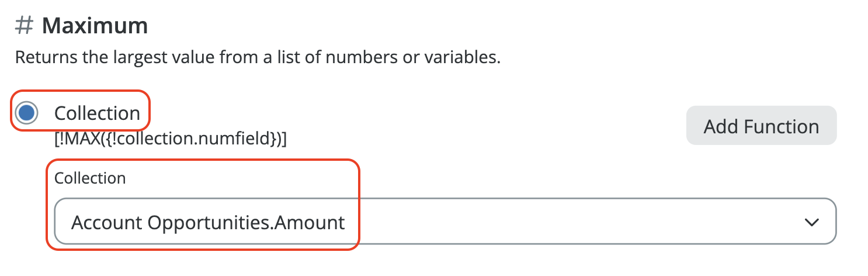Click the Maximum heading
The image size is (868, 276).
click(95, 26)
